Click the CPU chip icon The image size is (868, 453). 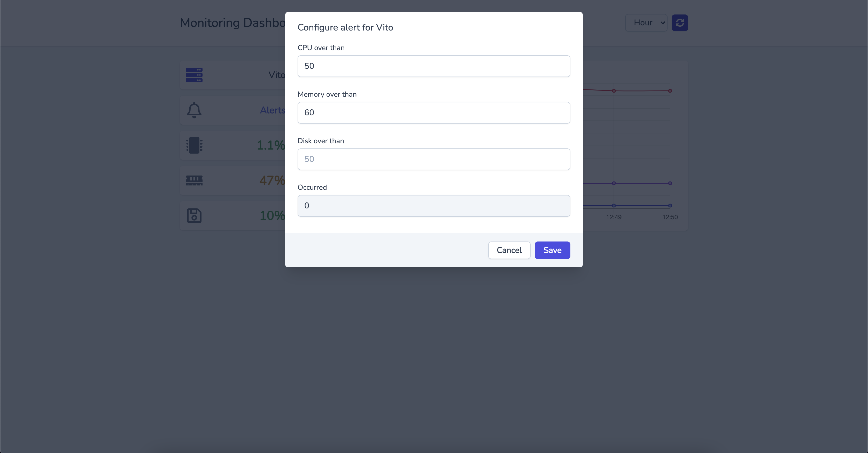point(194,145)
